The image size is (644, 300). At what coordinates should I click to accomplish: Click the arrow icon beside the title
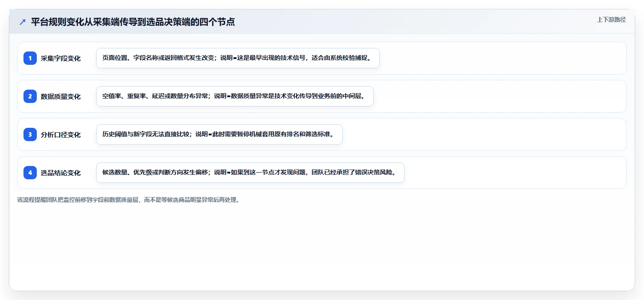coord(23,22)
